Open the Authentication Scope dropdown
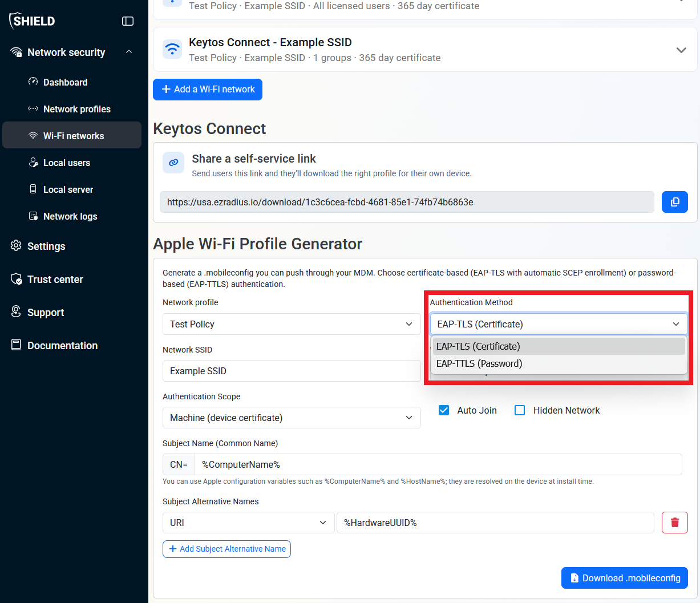Viewport: 700px width, 603px height. (292, 418)
